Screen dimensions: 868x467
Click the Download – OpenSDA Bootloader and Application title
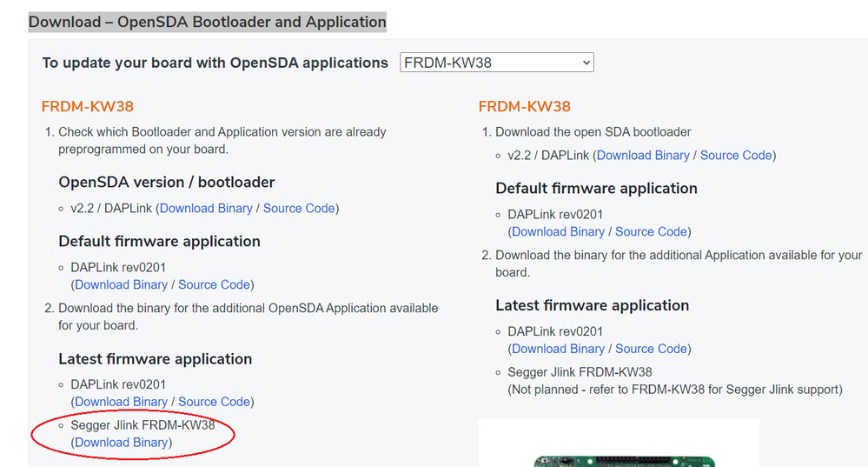[x=207, y=22]
